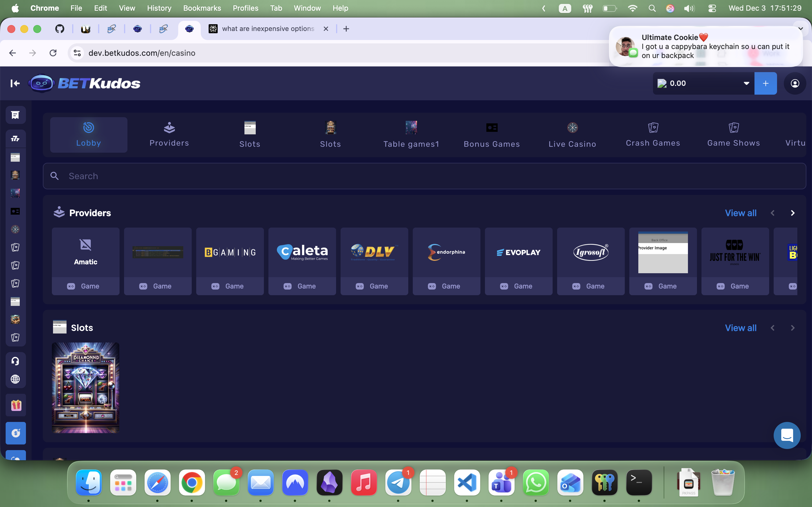Open the user profile icon
The image size is (812, 507).
point(795,83)
